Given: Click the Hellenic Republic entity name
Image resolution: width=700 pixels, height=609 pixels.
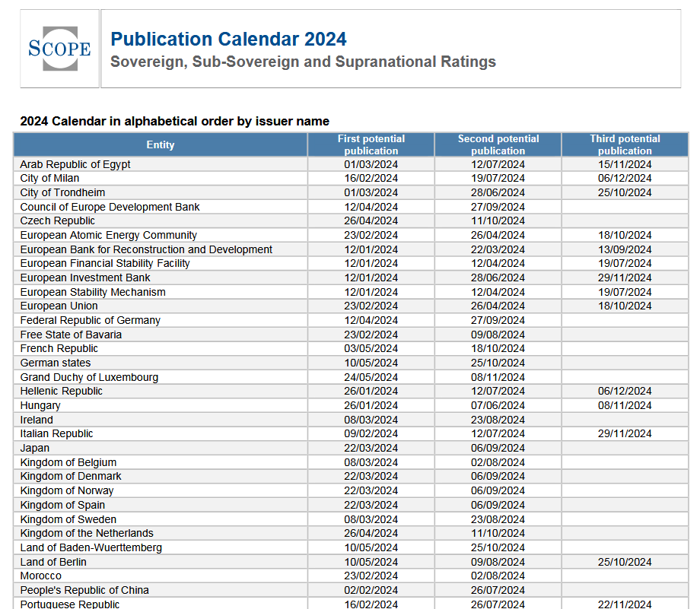Looking at the screenshot, I should point(61,391).
